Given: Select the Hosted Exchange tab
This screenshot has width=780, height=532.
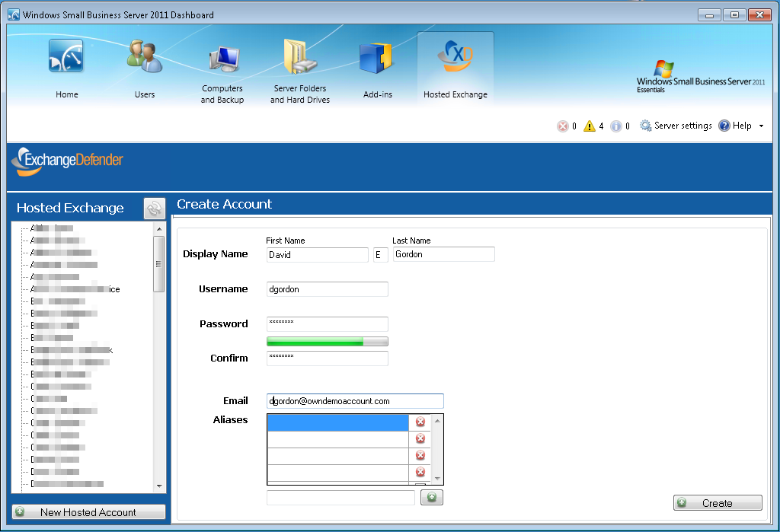Looking at the screenshot, I should tap(455, 68).
